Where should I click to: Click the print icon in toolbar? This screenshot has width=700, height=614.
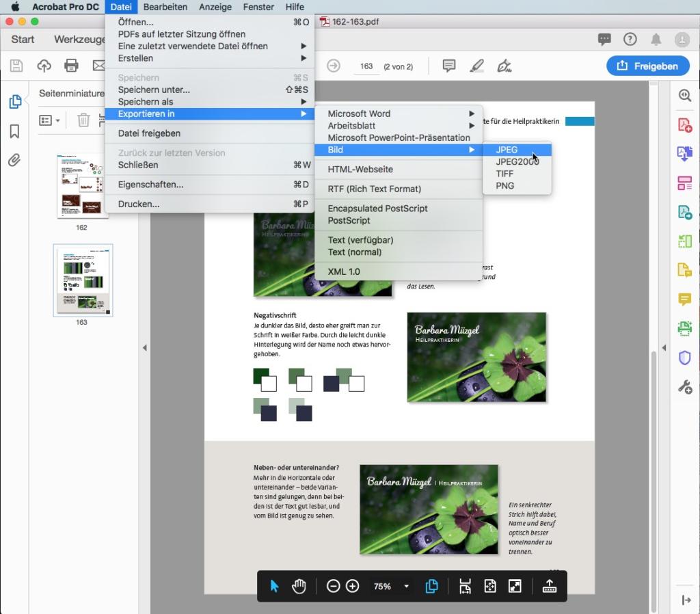[x=71, y=66]
